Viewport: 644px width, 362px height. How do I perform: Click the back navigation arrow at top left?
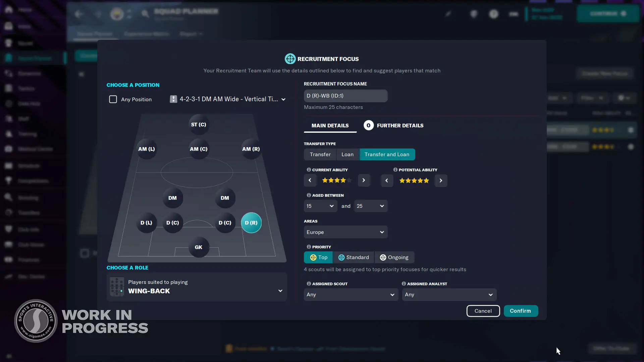click(78, 14)
